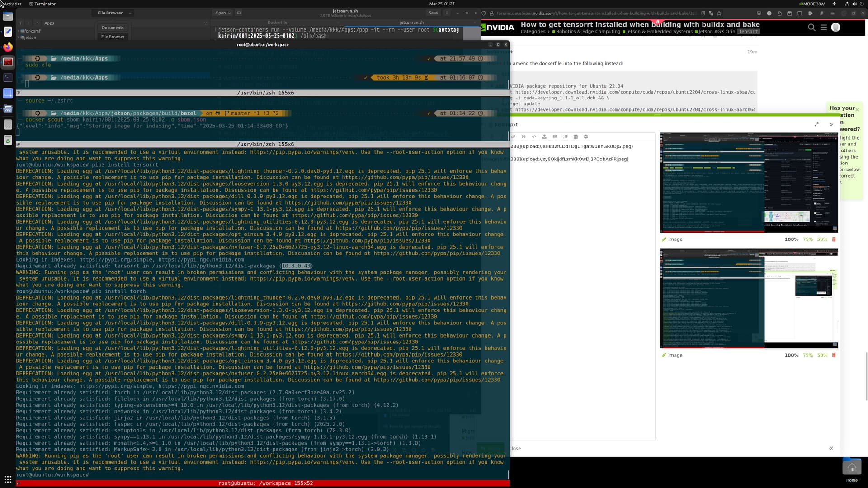Open the clock showing Mar 25 01:27
The width and height of the screenshot is (868, 488).
point(442,4)
